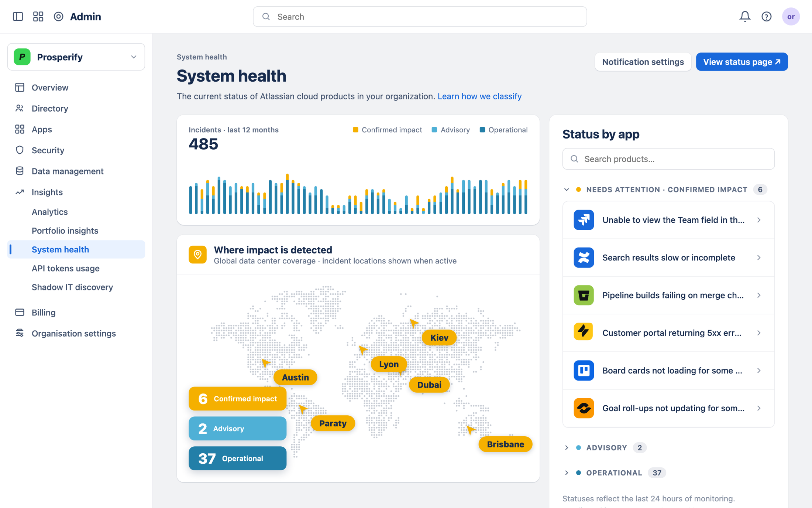Click the Data management database icon

(20, 171)
